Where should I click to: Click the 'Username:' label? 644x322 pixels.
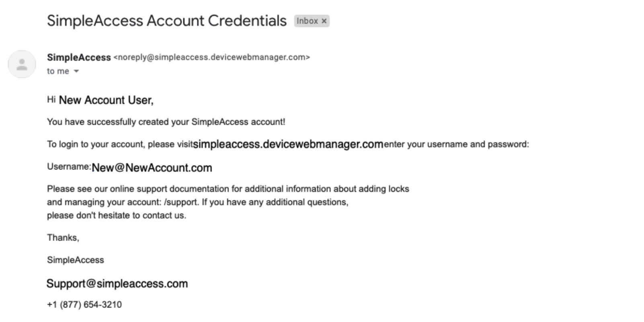tap(69, 167)
